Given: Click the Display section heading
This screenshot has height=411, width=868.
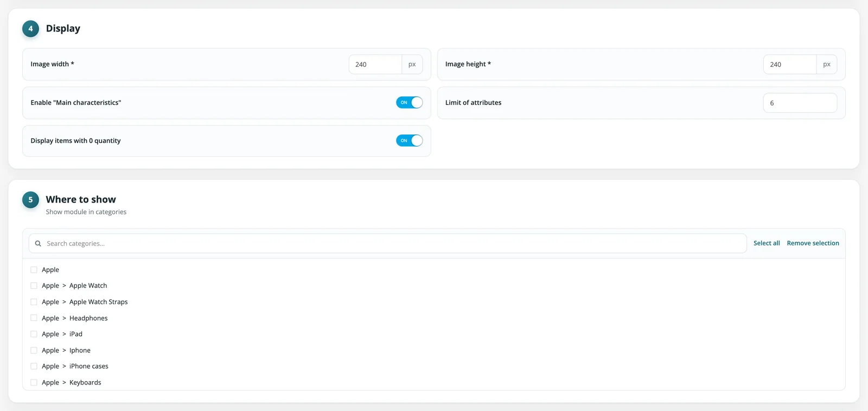Looking at the screenshot, I should 63,28.
